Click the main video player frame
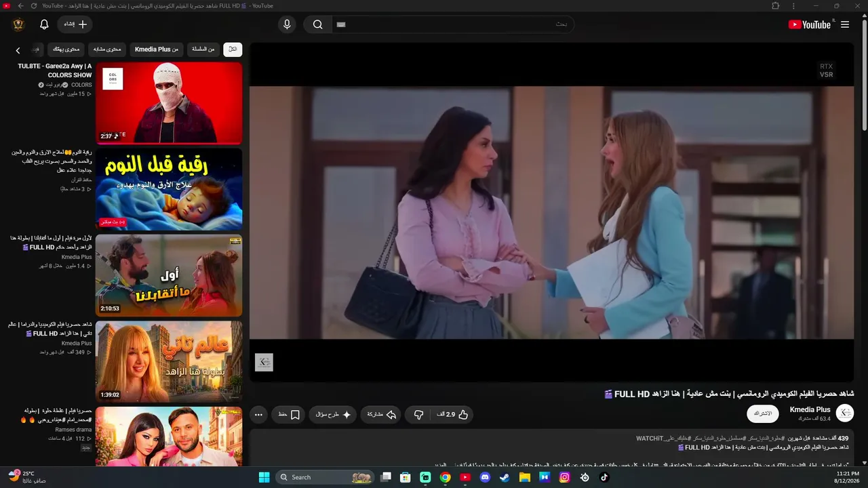Screen dimensions: 868x488 (551, 212)
